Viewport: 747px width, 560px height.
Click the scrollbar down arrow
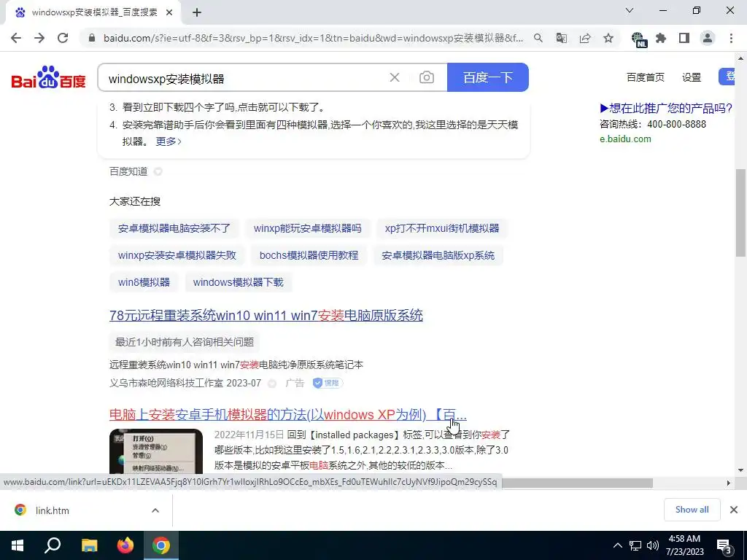(x=741, y=470)
